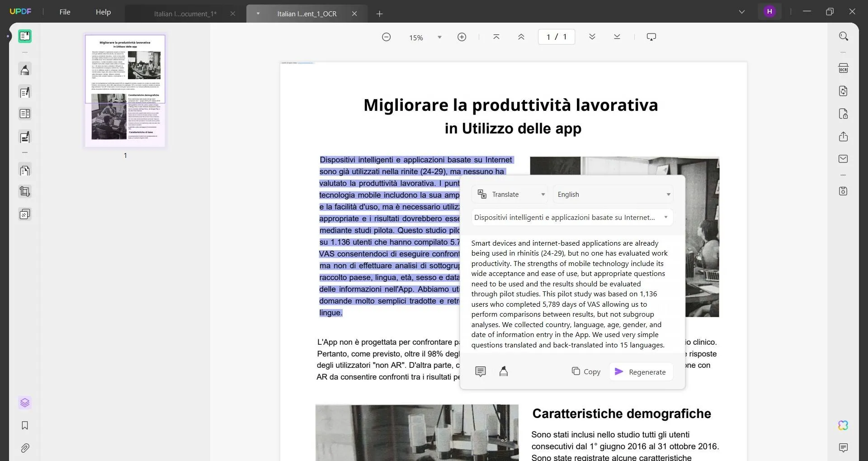Click the Copy button
Image resolution: width=868 pixels, height=461 pixels.
586,371
